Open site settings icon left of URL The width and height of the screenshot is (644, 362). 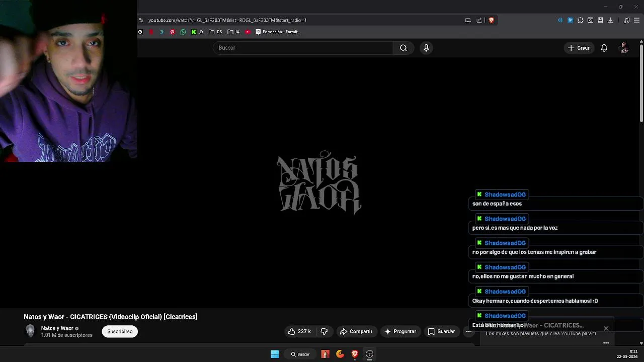(141, 20)
